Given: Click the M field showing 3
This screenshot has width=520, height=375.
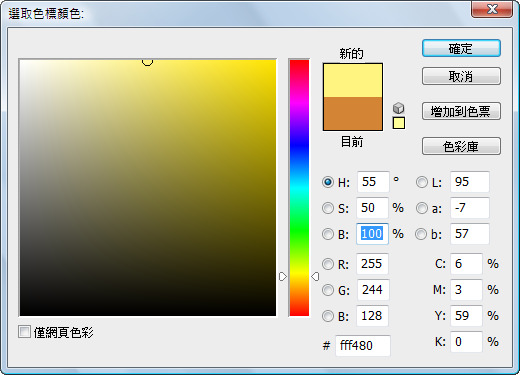Looking at the screenshot, I should tap(466, 290).
